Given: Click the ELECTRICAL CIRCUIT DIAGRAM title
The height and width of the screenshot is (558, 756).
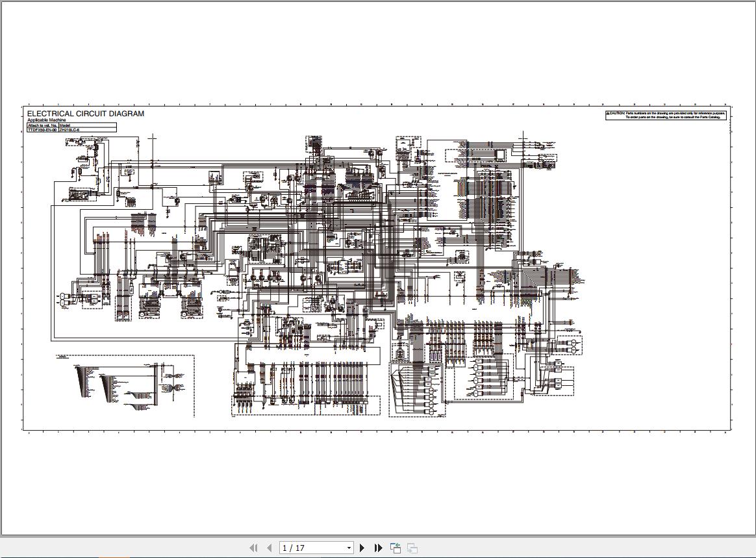Looking at the screenshot, I should [x=85, y=114].
